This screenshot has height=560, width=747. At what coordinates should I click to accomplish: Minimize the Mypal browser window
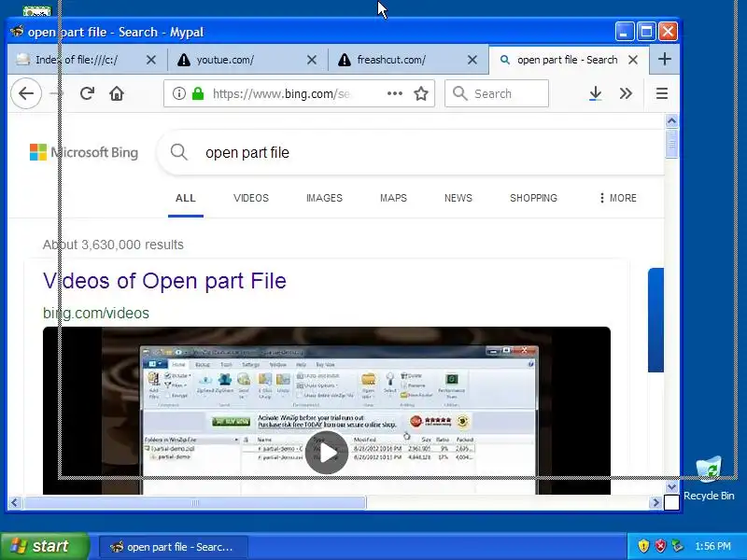624,32
